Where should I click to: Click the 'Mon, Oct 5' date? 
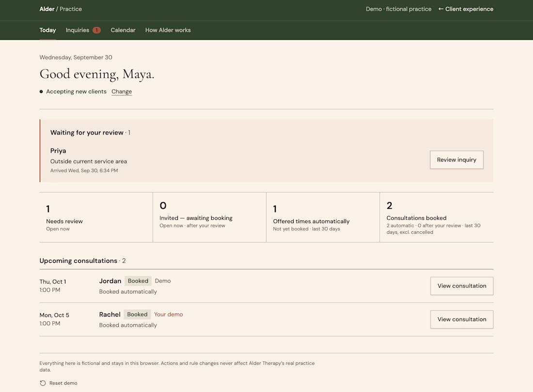tap(54, 316)
